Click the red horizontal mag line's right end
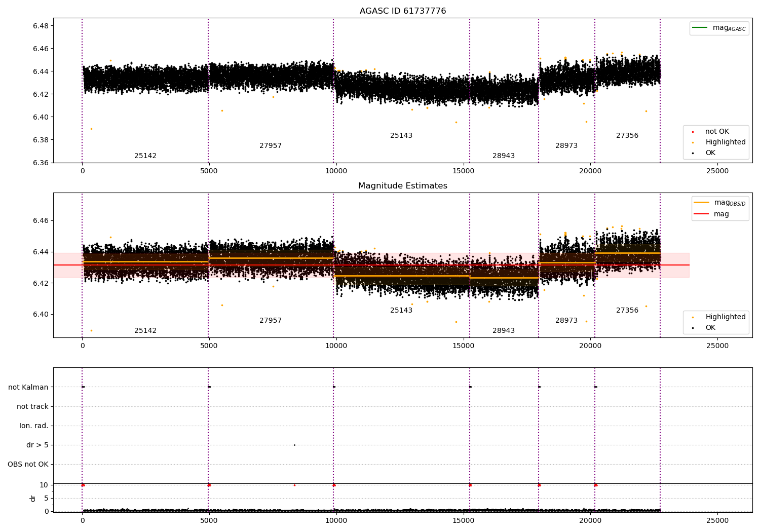The image size is (760, 532). tap(689, 265)
